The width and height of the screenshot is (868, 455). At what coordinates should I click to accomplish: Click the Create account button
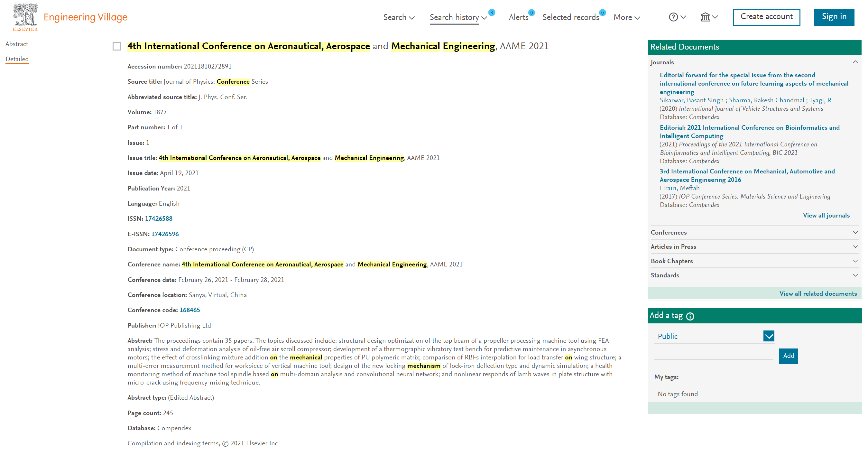(766, 17)
